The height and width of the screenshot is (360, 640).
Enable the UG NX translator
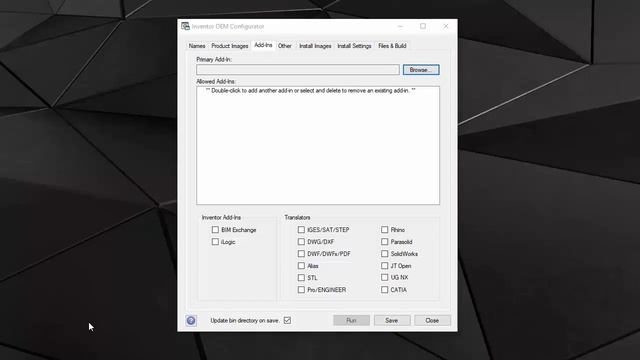tap(384, 278)
